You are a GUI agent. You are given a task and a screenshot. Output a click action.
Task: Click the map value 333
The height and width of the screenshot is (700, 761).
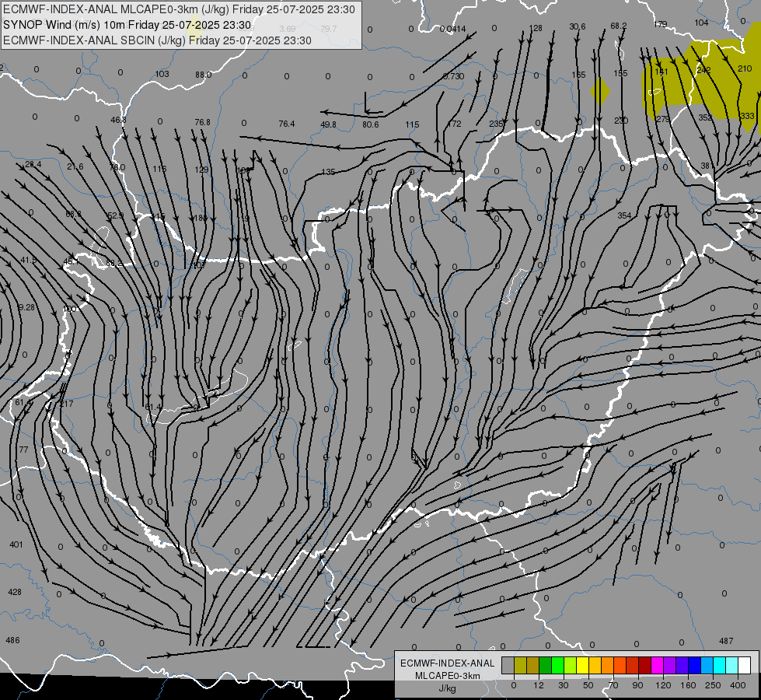(748, 116)
